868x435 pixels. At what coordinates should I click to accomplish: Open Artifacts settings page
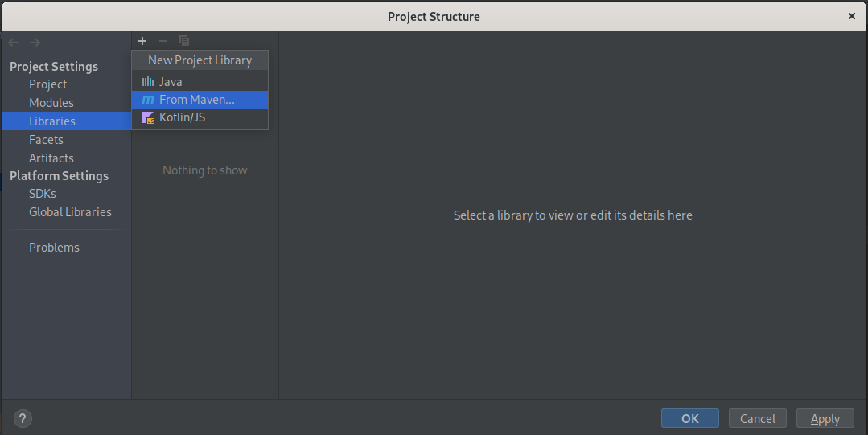pos(51,158)
